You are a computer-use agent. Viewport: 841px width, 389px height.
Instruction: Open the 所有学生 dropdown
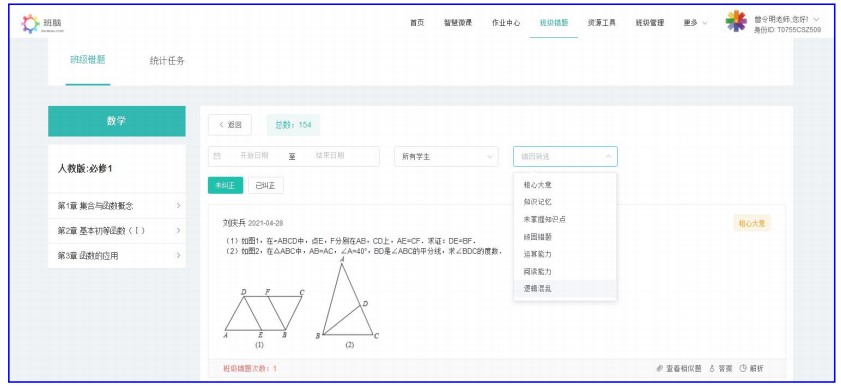pos(446,157)
